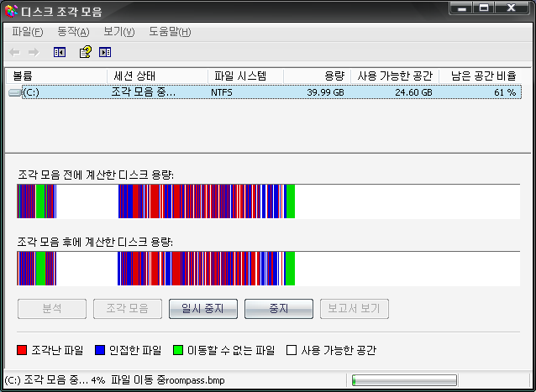The width and height of the screenshot is (536, 392).
Task: Open the 도움말(H) menu
Action: pyautogui.click(x=170, y=32)
